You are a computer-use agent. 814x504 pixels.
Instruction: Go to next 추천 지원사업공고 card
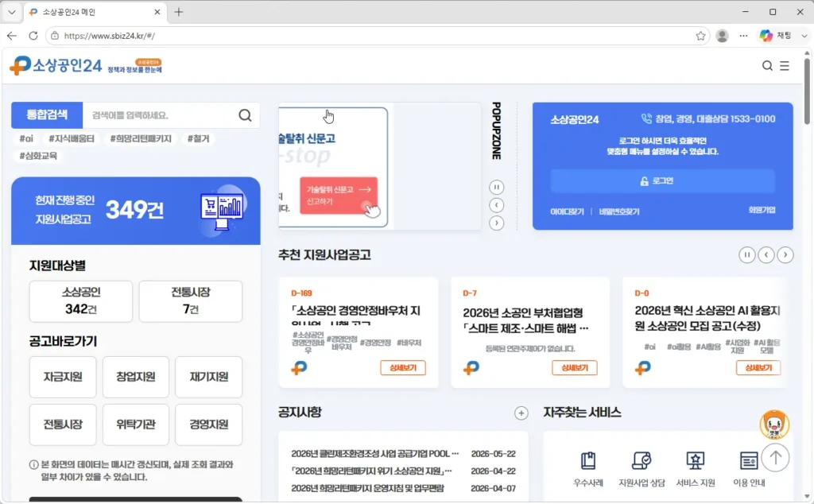click(x=785, y=255)
